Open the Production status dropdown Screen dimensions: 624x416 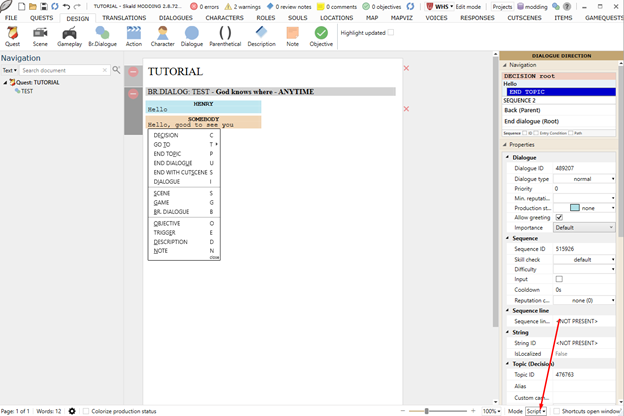click(x=585, y=208)
